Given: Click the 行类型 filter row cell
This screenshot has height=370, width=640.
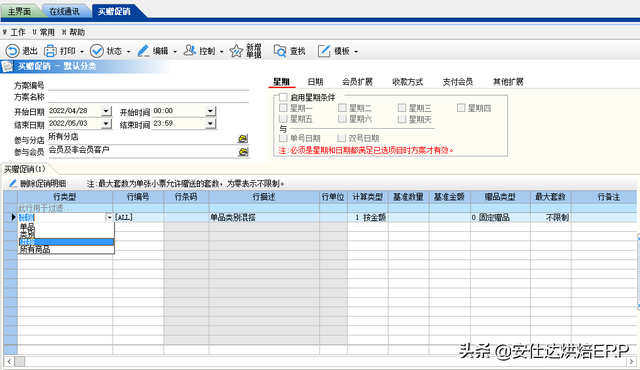Looking at the screenshot, I should point(65,208).
